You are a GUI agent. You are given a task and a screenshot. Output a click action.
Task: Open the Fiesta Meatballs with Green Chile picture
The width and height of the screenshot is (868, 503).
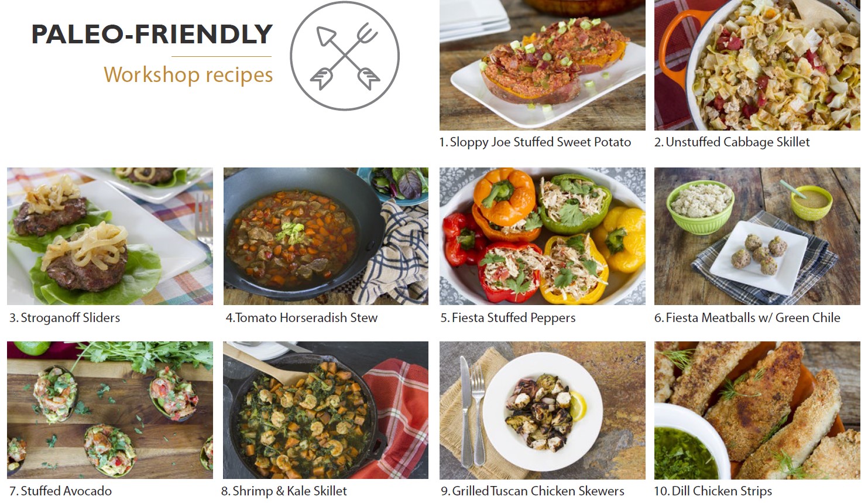757,236
